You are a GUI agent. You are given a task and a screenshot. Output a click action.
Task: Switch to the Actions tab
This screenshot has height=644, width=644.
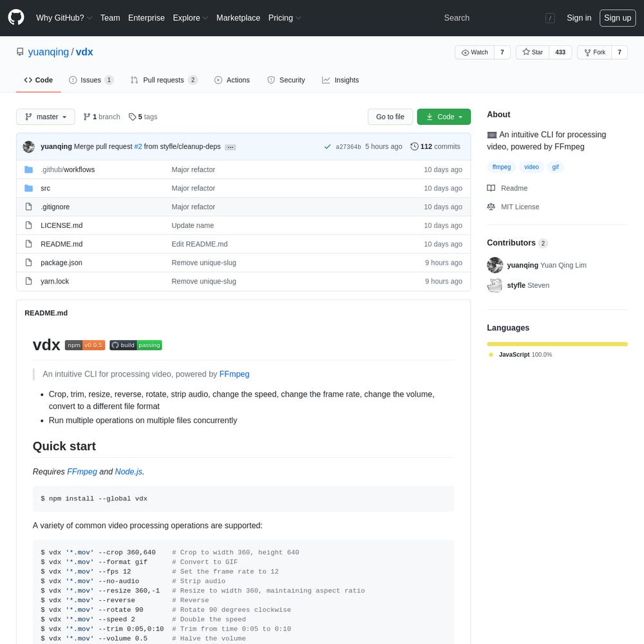(x=232, y=80)
